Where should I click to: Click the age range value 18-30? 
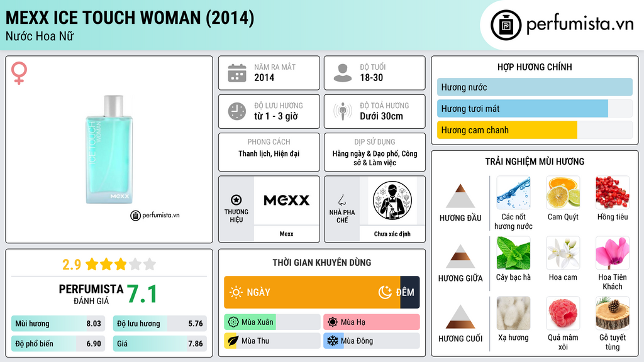371,77
